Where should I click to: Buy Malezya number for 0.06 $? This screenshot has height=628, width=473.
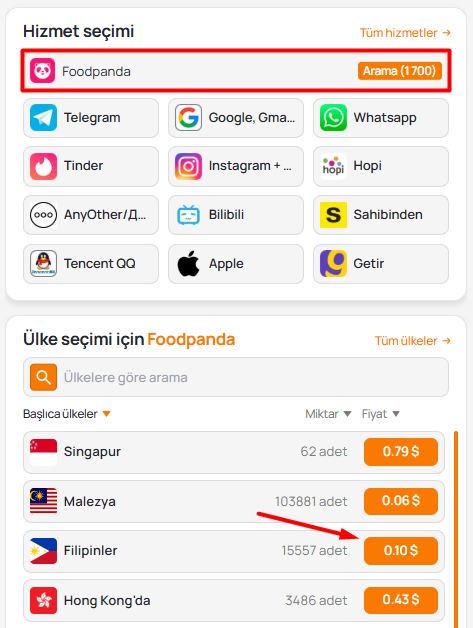pos(401,501)
